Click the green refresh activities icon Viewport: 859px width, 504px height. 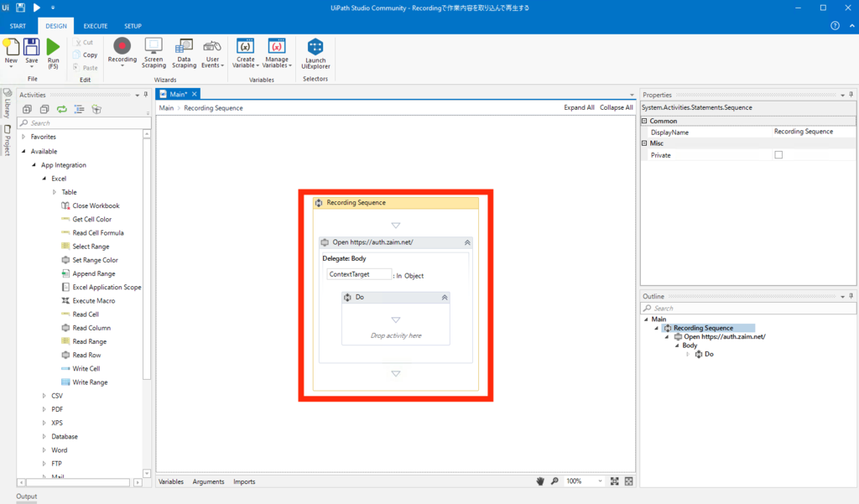coord(62,109)
